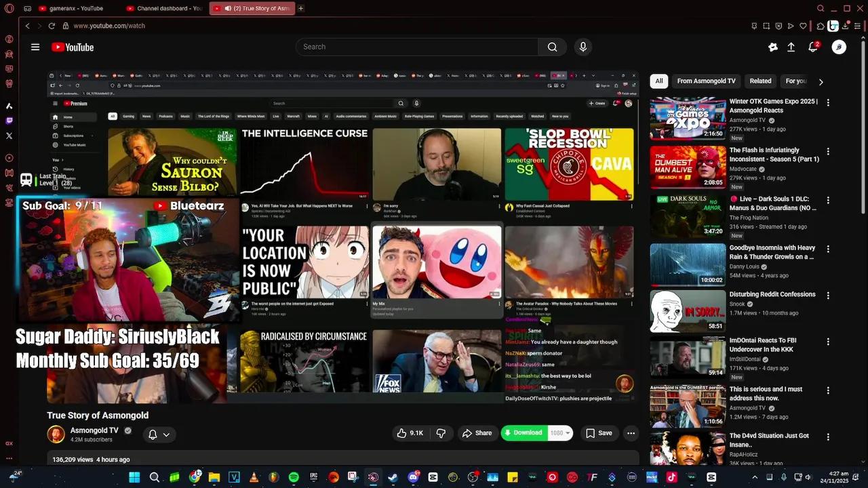Show more filter chips with right arrow
868x488 pixels.
tap(821, 81)
